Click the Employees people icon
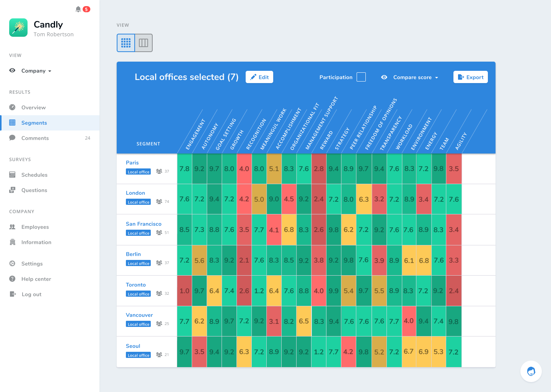Image resolution: width=551 pixels, height=392 pixels. [12, 227]
